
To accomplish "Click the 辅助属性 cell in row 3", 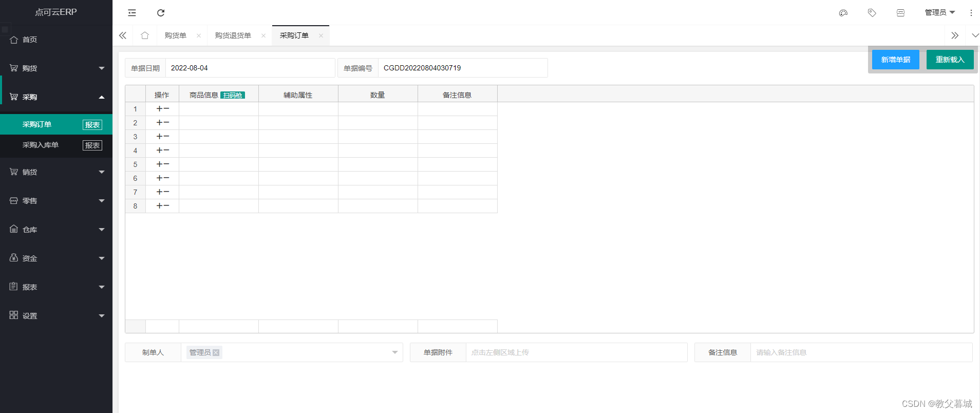I will coord(298,137).
